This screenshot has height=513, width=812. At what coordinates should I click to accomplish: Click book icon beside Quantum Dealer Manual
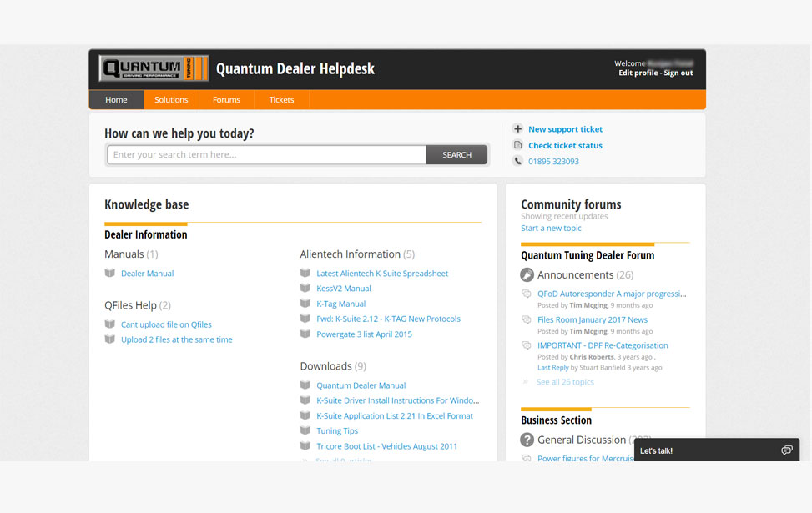click(x=305, y=385)
